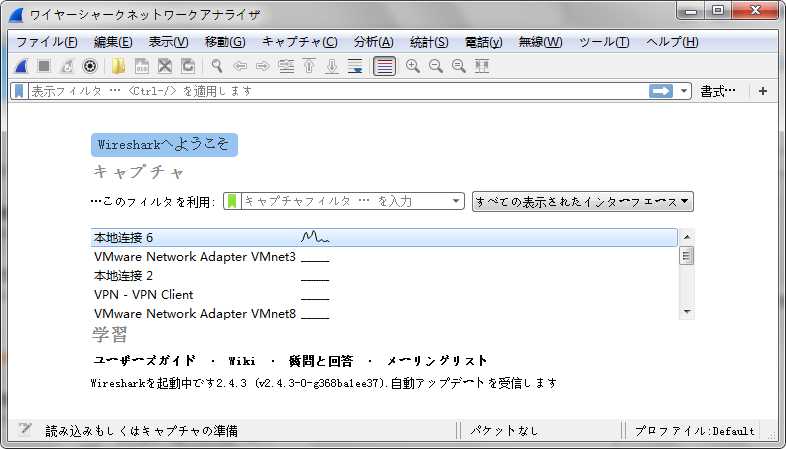Open the メーリングリスト link

437,361
